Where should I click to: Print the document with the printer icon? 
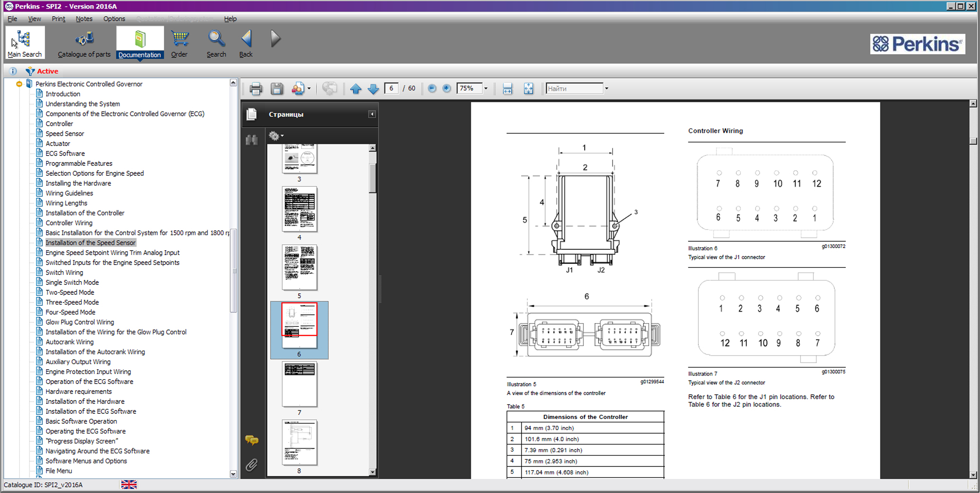tap(256, 89)
